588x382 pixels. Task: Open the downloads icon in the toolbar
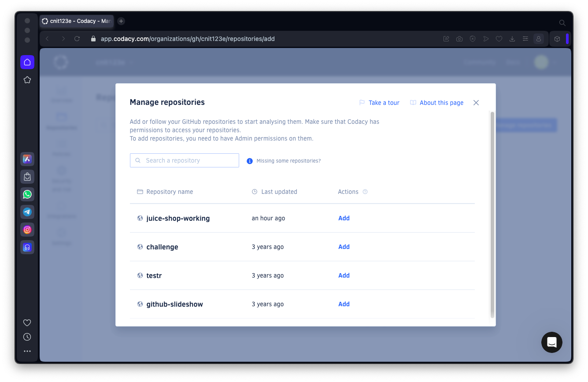(512, 39)
